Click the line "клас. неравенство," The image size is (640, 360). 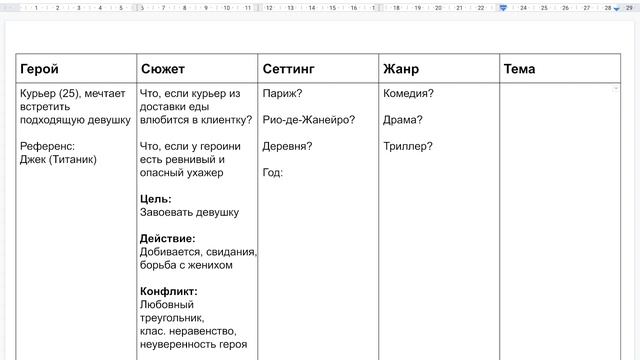pyautogui.click(x=188, y=331)
